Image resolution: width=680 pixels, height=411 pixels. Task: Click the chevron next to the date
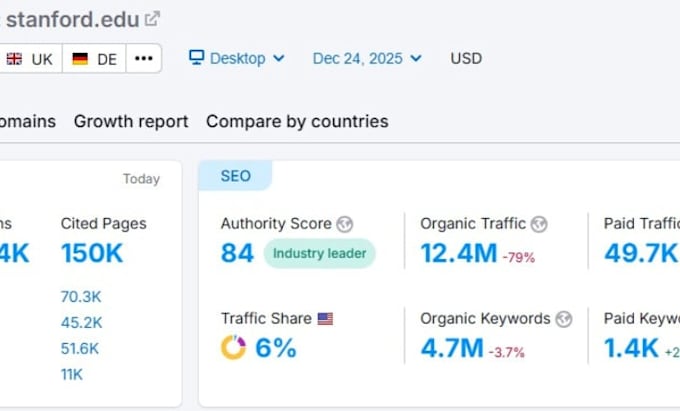tap(415, 58)
